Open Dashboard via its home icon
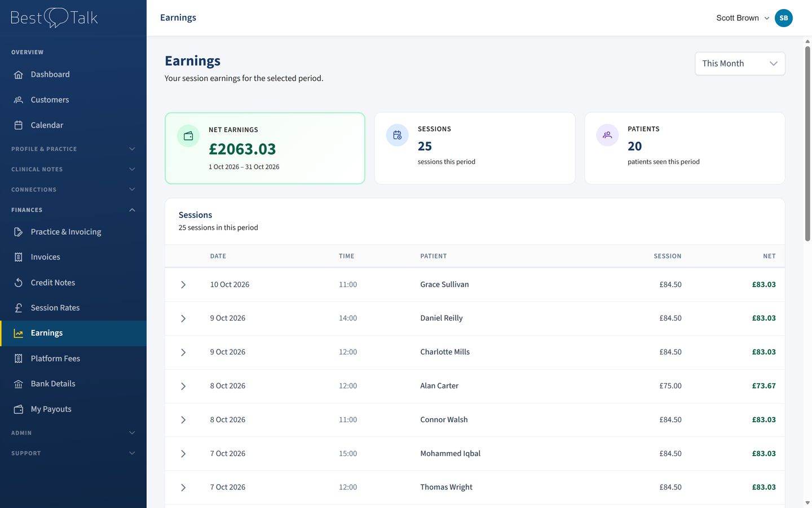Screen dimensions: 812x508 click(x=19, y=75)
